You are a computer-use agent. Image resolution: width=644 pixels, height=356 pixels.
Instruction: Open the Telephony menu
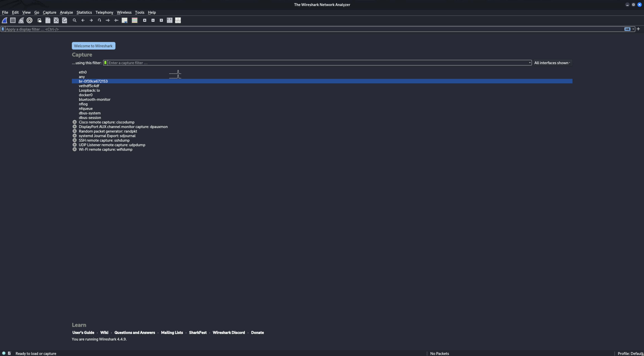104,12
